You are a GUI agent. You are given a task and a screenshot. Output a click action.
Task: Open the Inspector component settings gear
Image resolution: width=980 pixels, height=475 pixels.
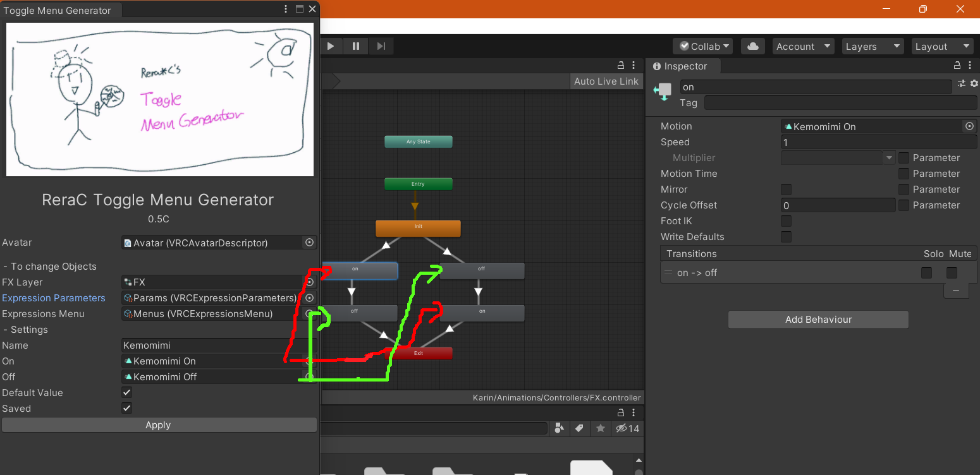point(974,83)
